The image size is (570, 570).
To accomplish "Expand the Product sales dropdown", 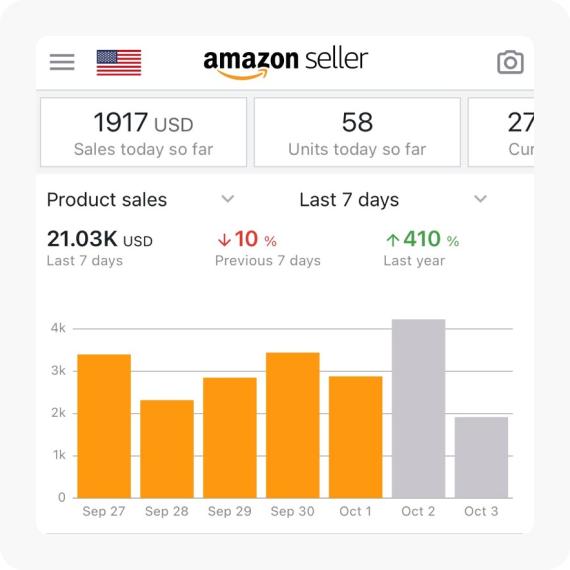I will pos(141,199).
